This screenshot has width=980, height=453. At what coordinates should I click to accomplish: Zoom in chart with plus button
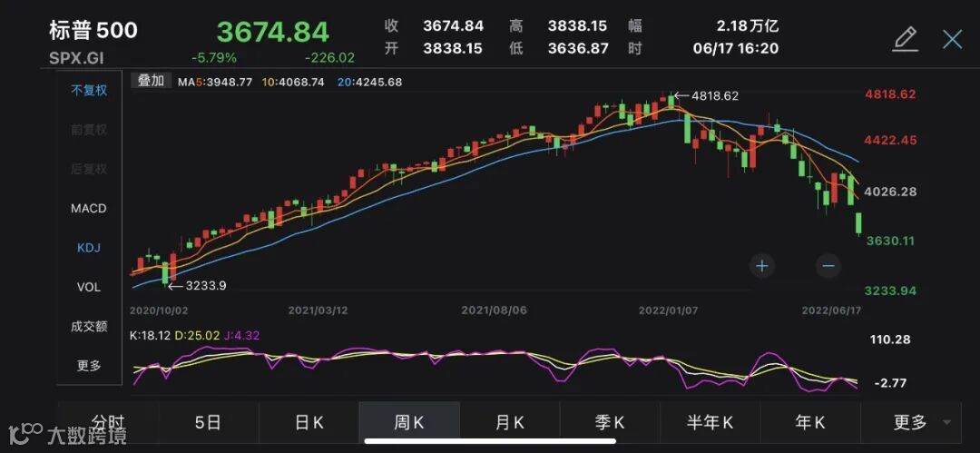(762, 266)
